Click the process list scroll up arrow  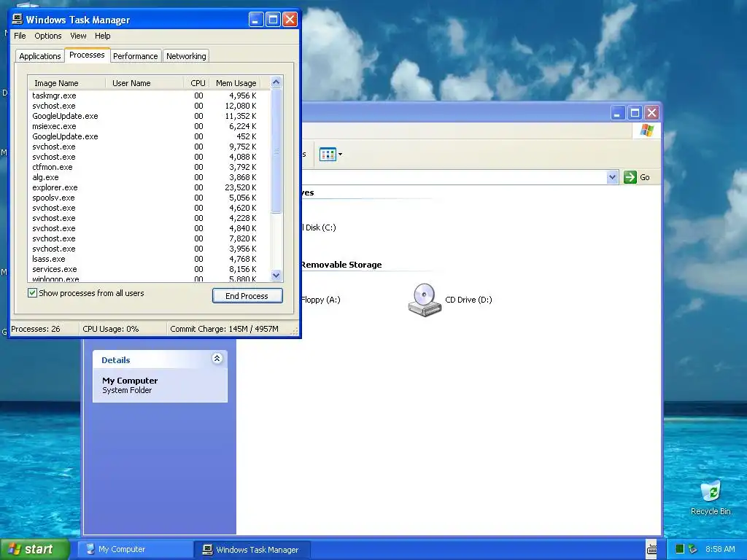276,82
